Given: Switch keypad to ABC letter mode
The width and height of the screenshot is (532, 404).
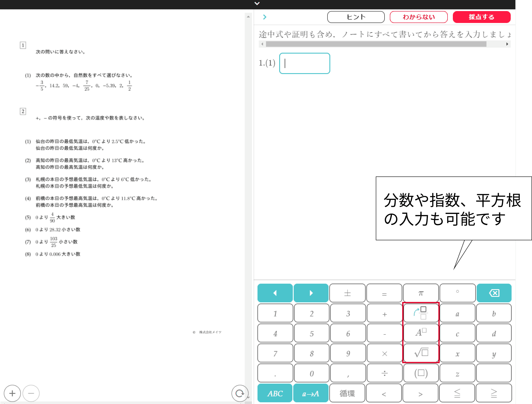Looking at the screenshot, I should [275, 393].
